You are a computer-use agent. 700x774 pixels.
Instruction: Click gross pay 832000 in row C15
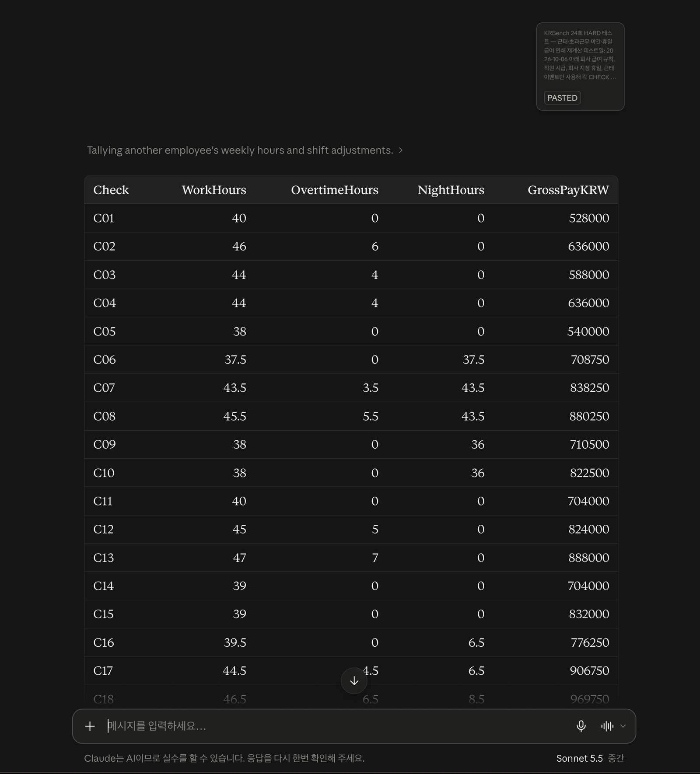click(x=589, y=614)
